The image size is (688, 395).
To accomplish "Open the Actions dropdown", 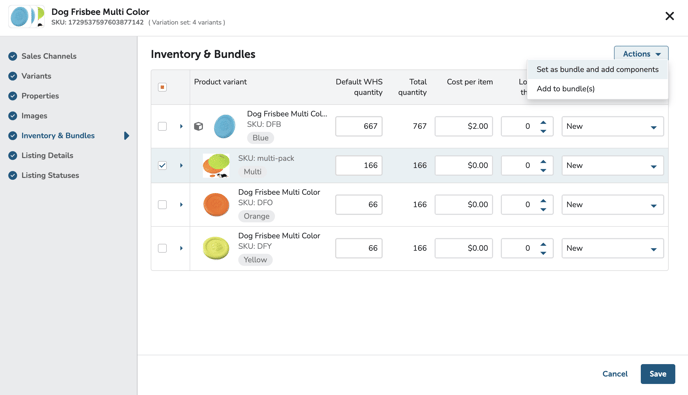I will (641, 54).
